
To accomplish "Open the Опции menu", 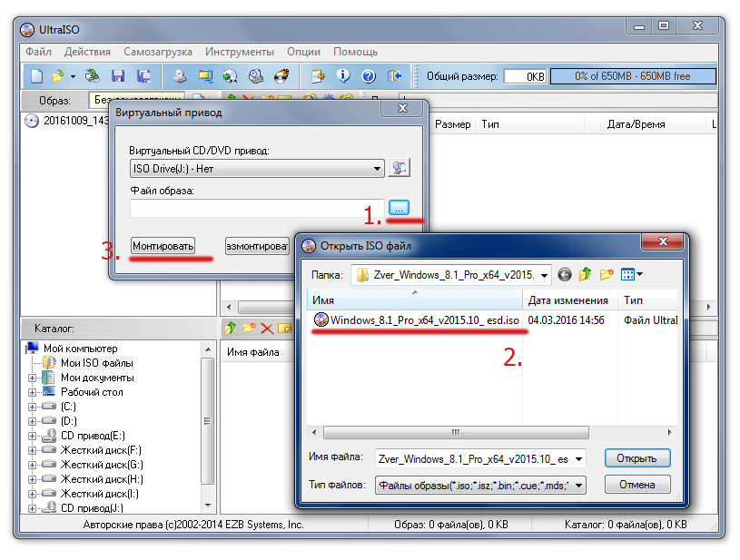I will point(303,52).
